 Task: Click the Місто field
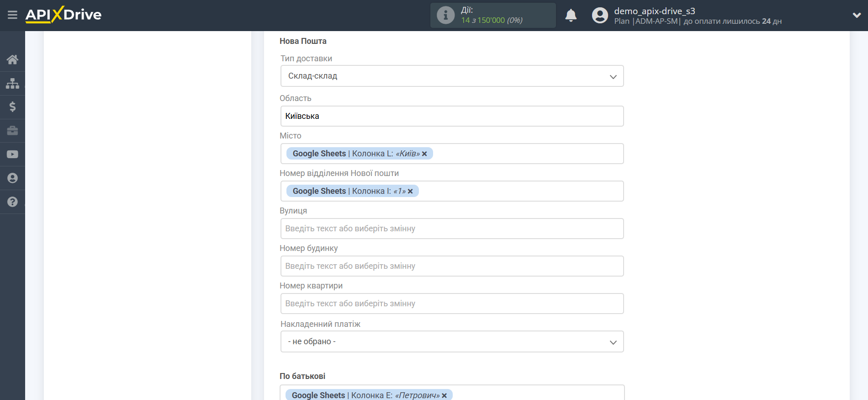click(x=452, y=154)
